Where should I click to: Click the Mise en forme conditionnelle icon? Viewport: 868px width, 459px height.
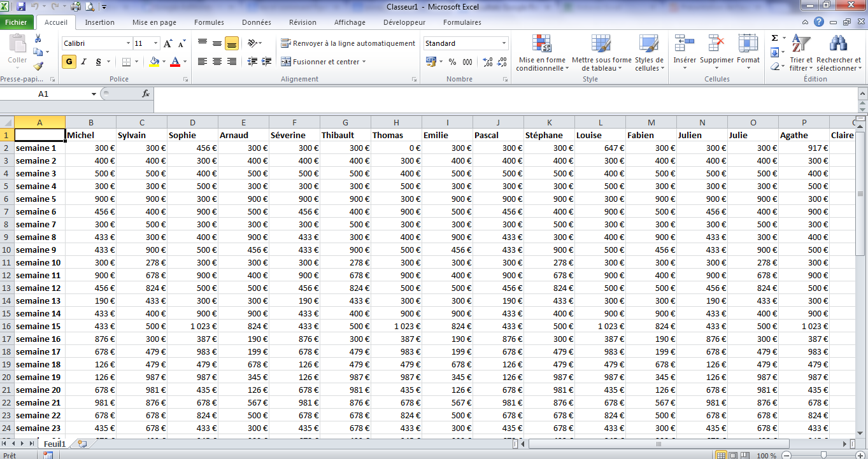(x=542, y=45)
